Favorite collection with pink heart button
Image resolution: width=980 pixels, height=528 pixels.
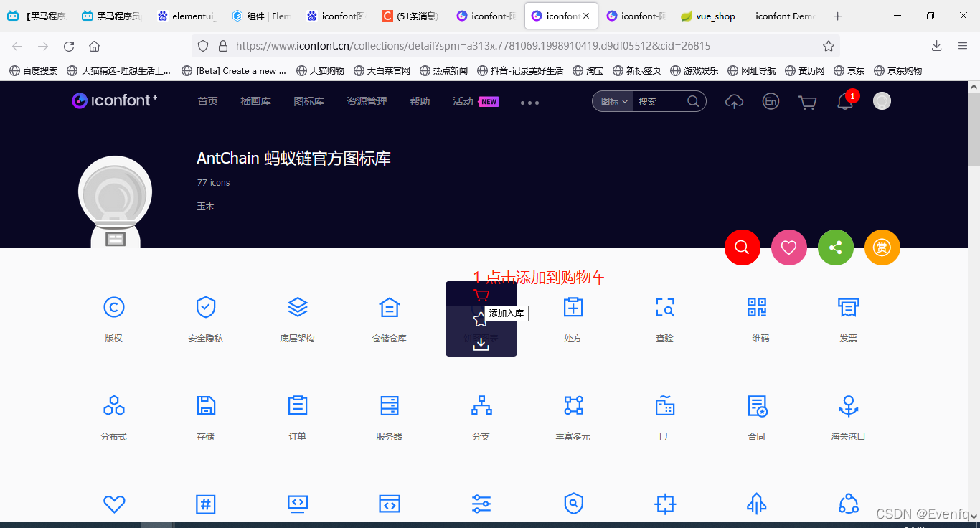coord(789,247)
